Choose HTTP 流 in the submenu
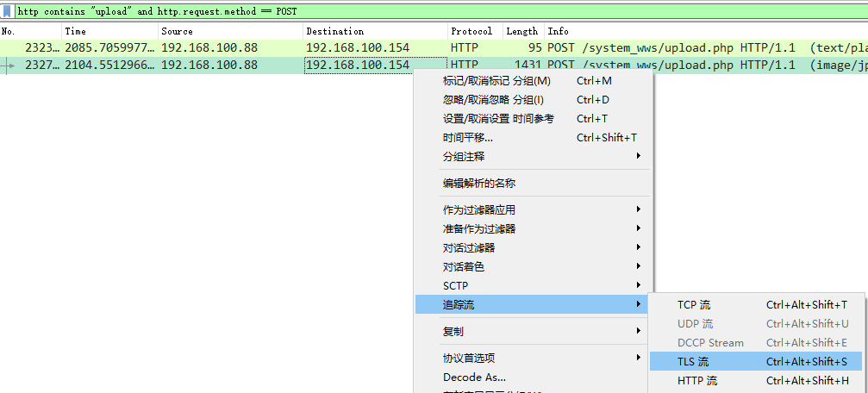 coord(696,381)
